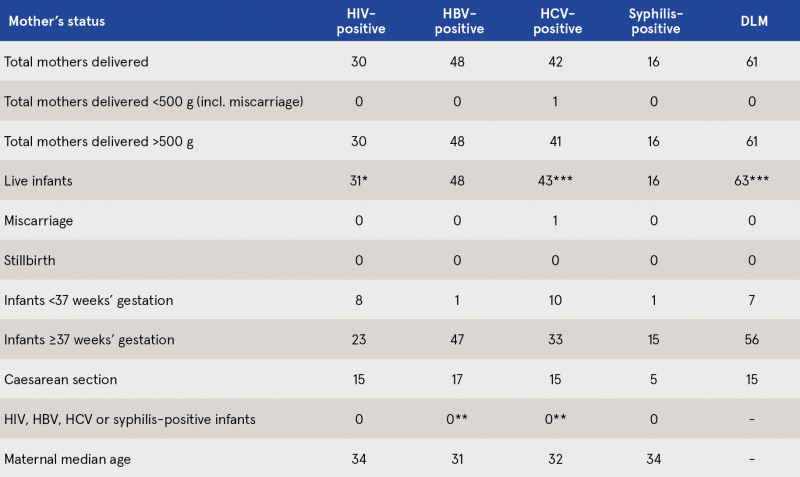Click the Infants <37 weeks' gestation label
Image resolution: width=800 pixels, height=477 pixels.
click(88, 300)
